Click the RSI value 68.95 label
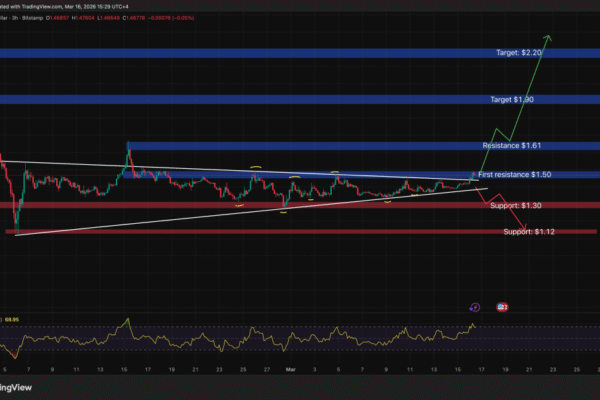The width and height of the screenshot is (600, 400). pos(13,319)
